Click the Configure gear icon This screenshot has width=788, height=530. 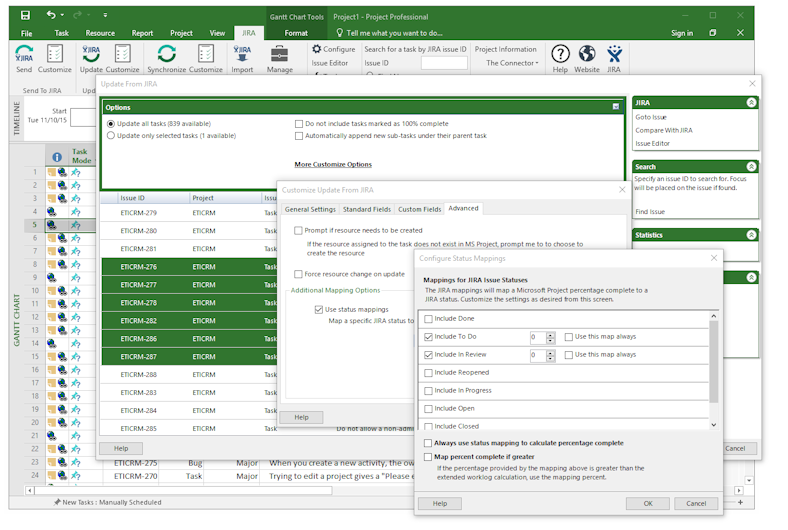tap(317, 49)
